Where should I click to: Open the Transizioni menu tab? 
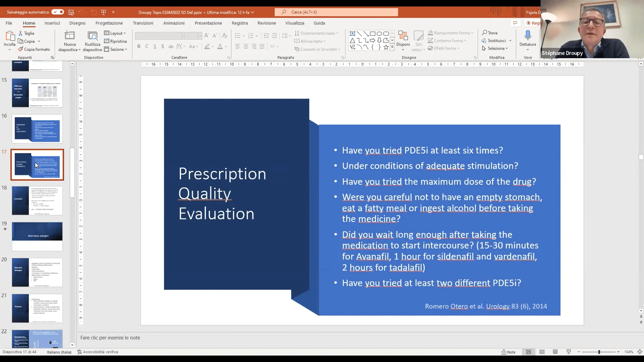143,23
